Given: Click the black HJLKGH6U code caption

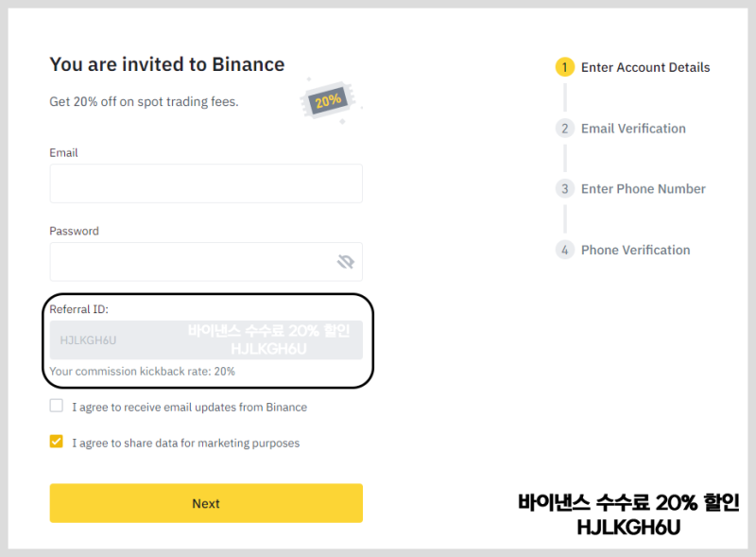Looking at the screenshot, I should tap(628, 527).
